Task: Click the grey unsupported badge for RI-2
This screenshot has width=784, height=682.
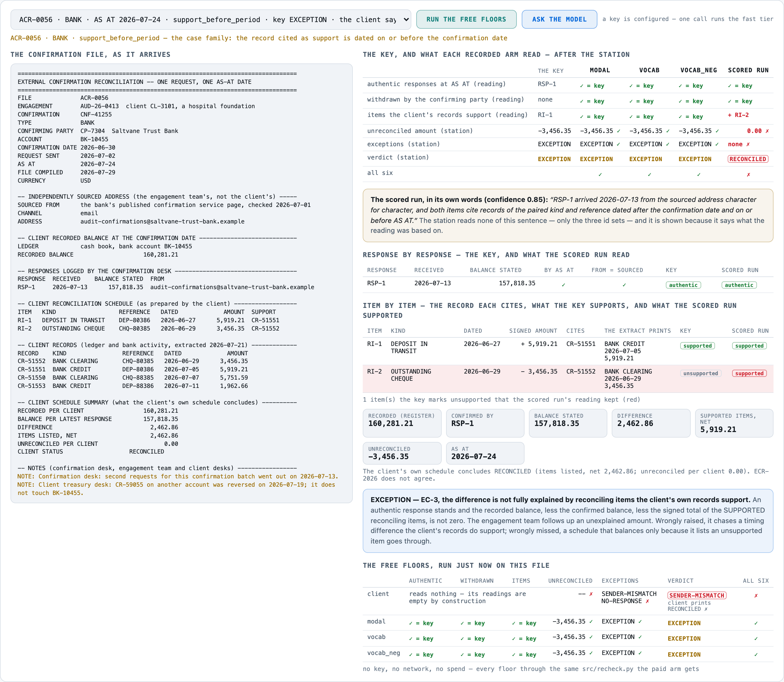Action: point(700,373)
